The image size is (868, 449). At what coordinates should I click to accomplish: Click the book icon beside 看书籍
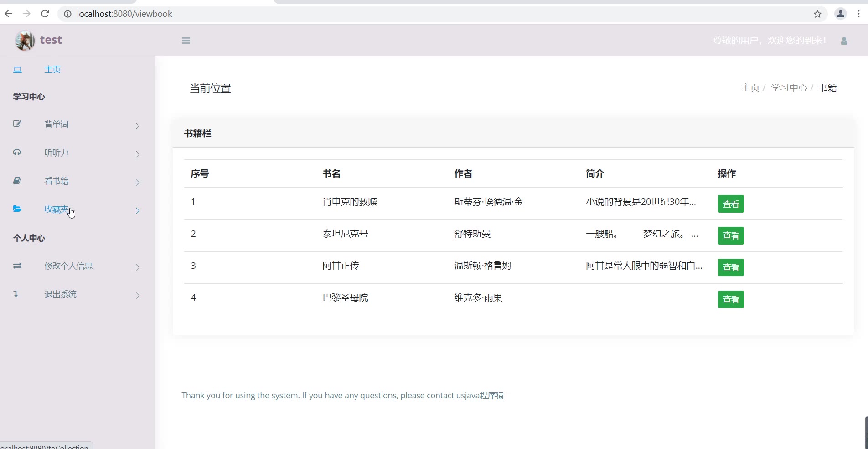pyautogui.click(x=17, y=181)
